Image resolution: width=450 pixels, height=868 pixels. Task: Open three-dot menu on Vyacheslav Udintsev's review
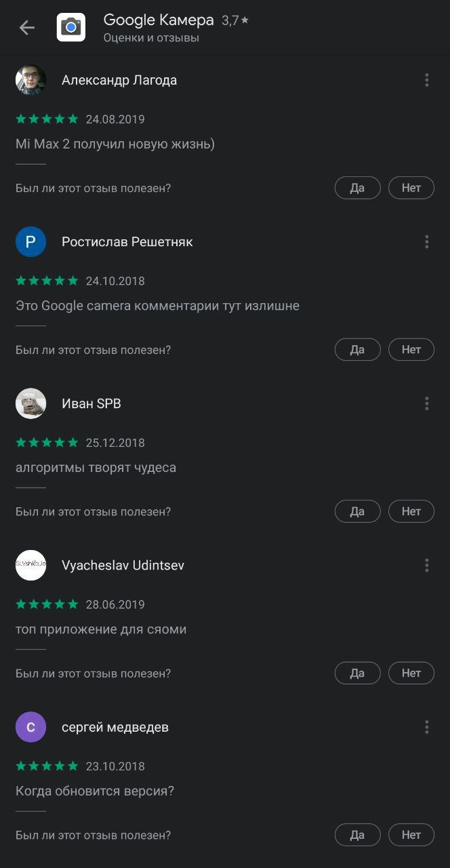[427, 566]
